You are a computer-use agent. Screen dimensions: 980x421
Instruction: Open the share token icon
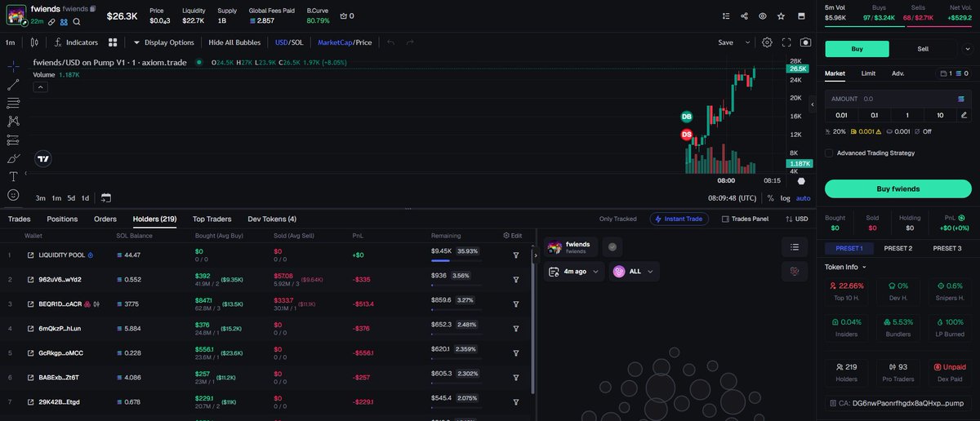point(744,16)
